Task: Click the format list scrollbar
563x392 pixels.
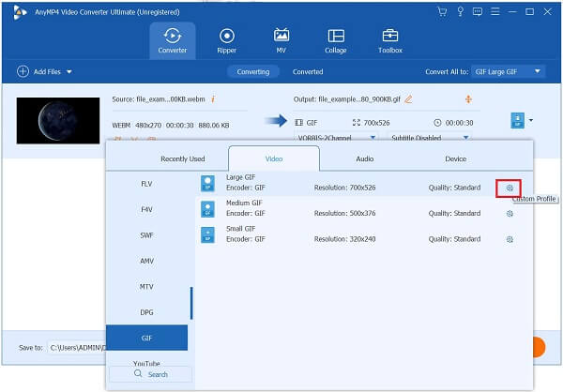Action: [191, 303]
